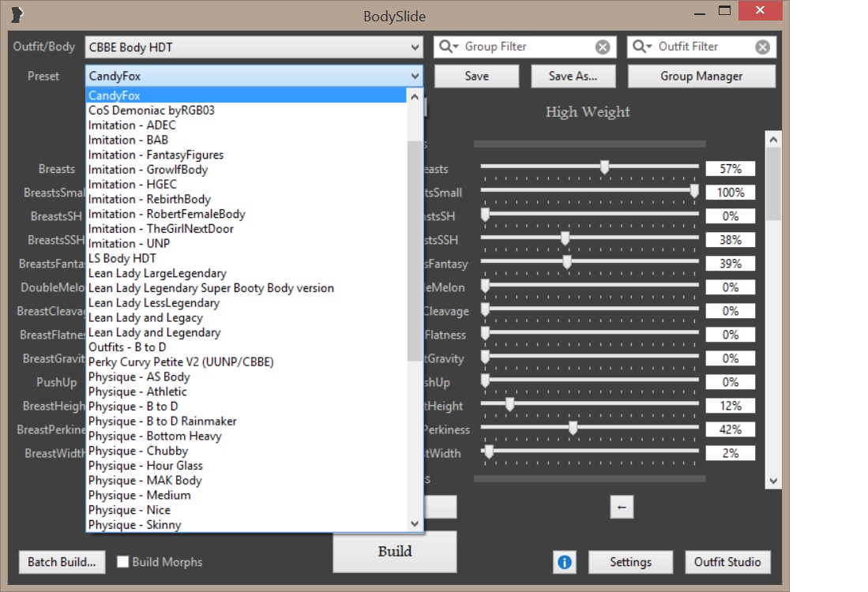This screenshot has height=592, width=868.
Task: Select Lean Lady LessLegendary preset
Action: click(246, 302)
